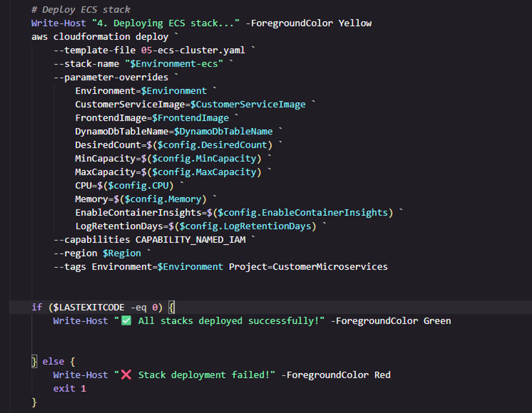Select the 'Project=CustomerMicroservices' tag text
This screenshot has height=413, width=532.
pyautogui.click(x=308, y=266)
